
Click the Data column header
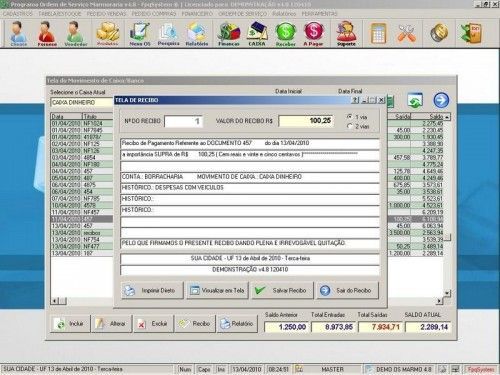point(66,116)
